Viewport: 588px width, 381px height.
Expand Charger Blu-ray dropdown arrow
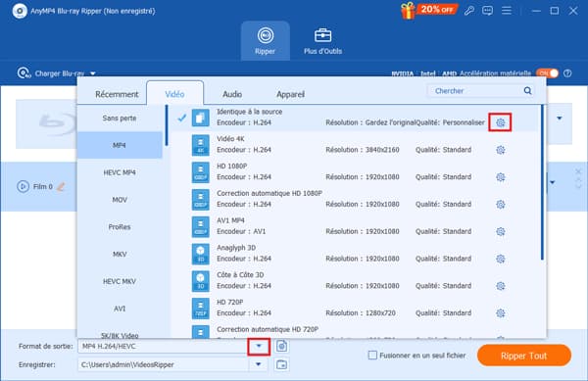point(93,73)
